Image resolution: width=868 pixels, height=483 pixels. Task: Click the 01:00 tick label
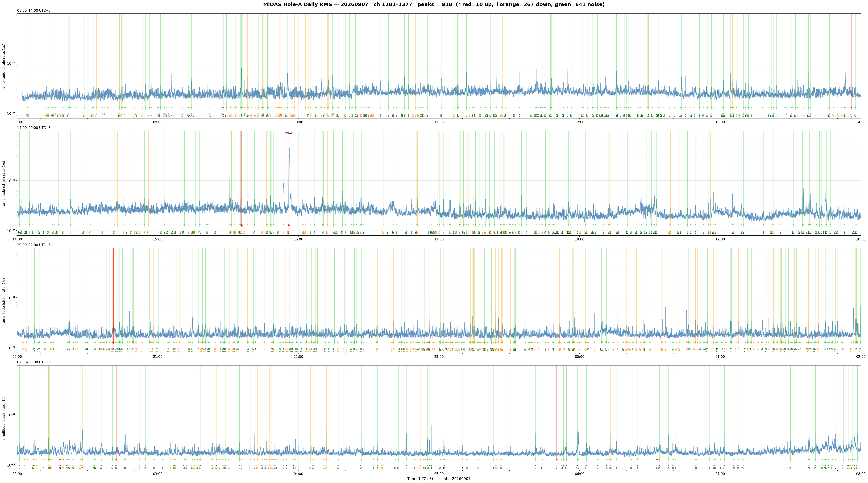click(x=720, y=356)
